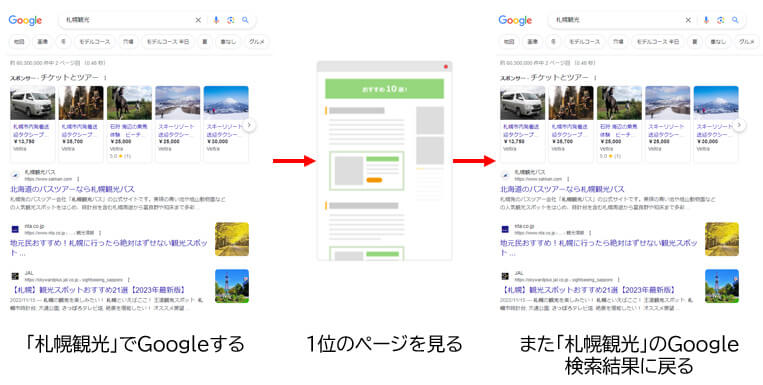Screen dimensions: 763x385
Task: Clear the search box in the right Google screenshot
Action: (x=688, y=20)
